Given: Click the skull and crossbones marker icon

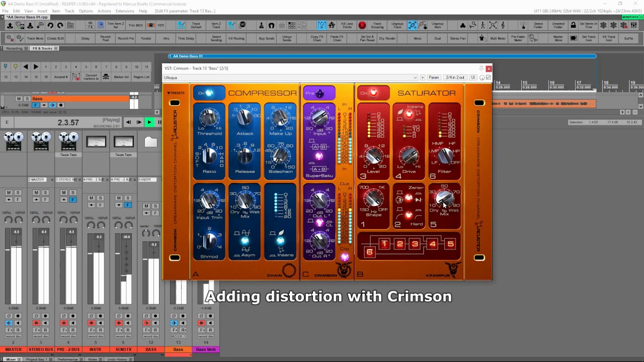Looking at the screenshot, I should coord(106,77).
